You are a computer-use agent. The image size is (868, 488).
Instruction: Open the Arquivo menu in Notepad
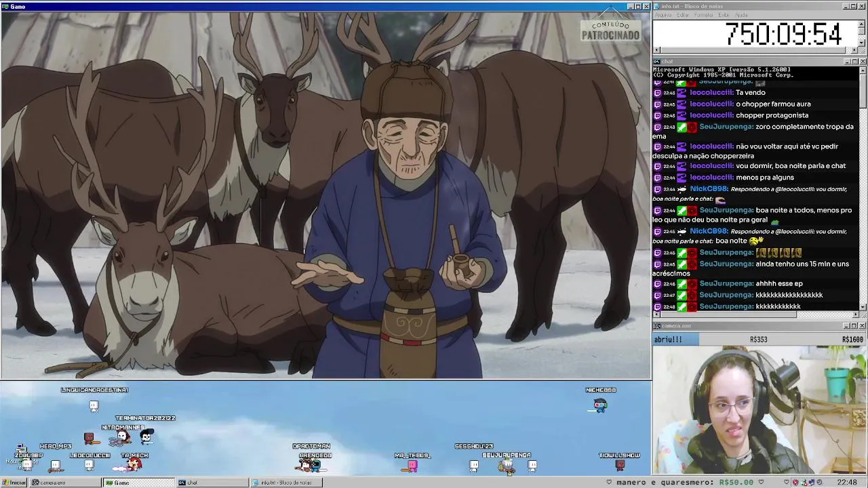point(663,15)
